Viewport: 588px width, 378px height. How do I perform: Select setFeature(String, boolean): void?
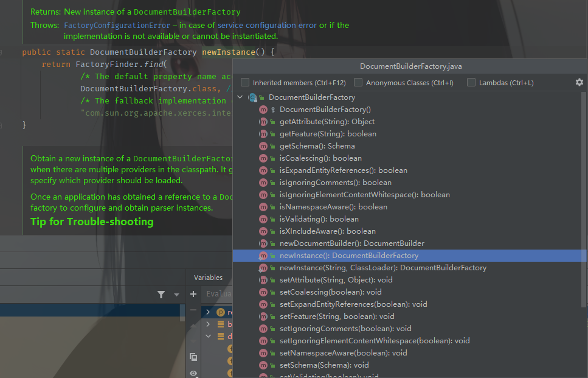(337, 317)
